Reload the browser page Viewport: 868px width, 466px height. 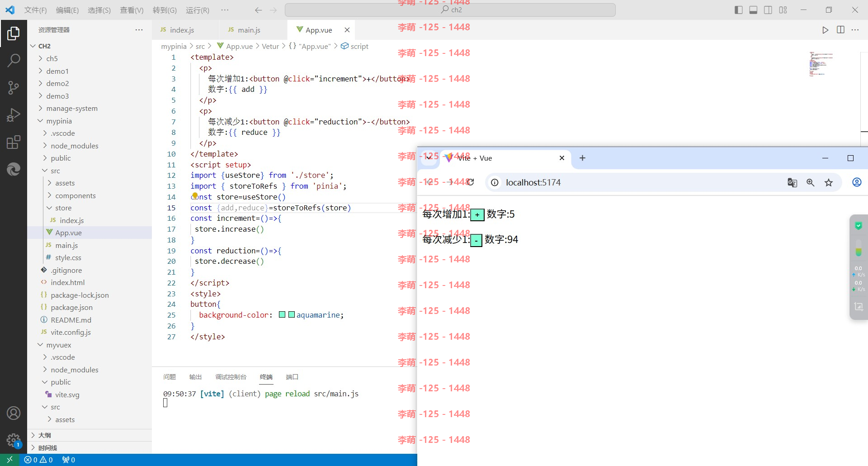pos(470,182)
